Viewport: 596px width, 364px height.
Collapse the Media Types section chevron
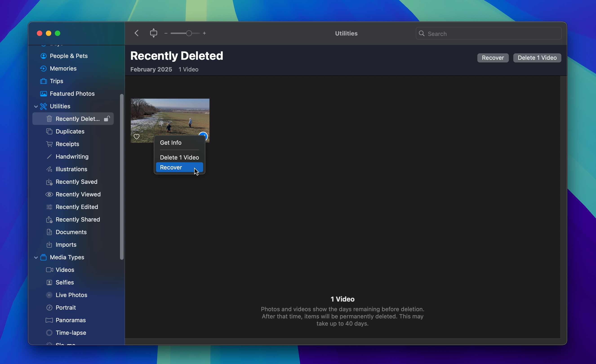(x=36, y=257)
